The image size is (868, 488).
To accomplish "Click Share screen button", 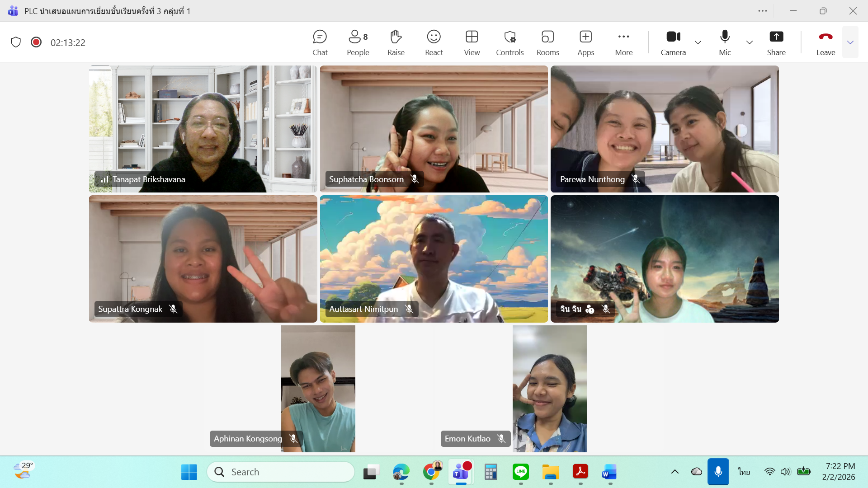I will click(x=776, y=42).
